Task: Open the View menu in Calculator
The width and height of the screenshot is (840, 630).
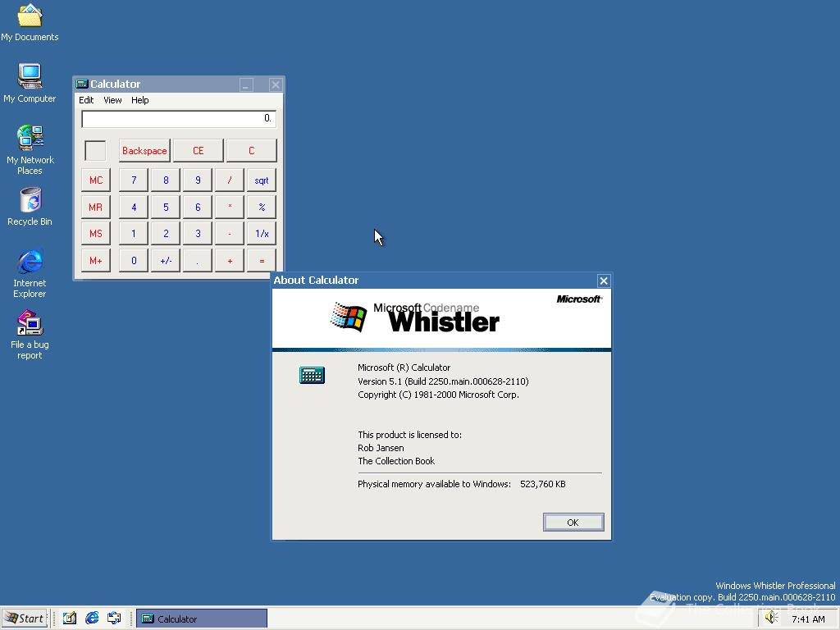Action: pyautogui.click(x=112, y=100)
